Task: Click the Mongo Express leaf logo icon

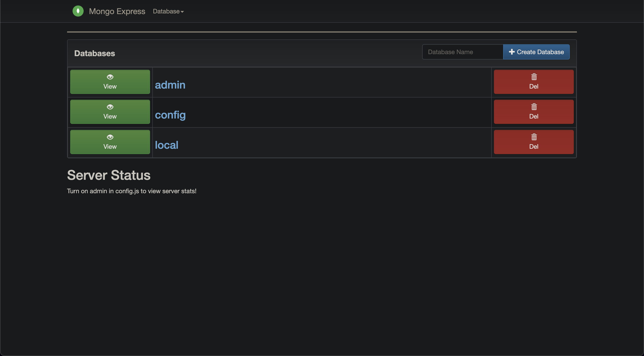Action: (78, 11)
